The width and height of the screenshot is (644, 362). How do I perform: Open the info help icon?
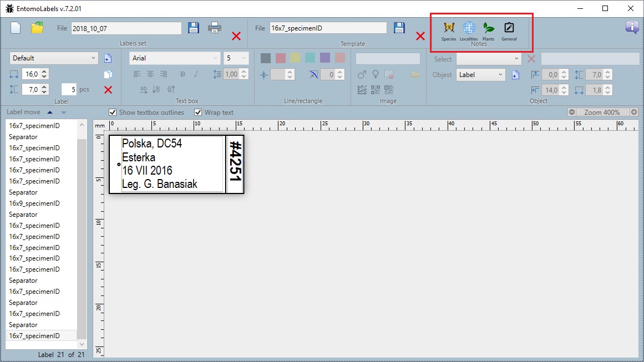(632, 27)
